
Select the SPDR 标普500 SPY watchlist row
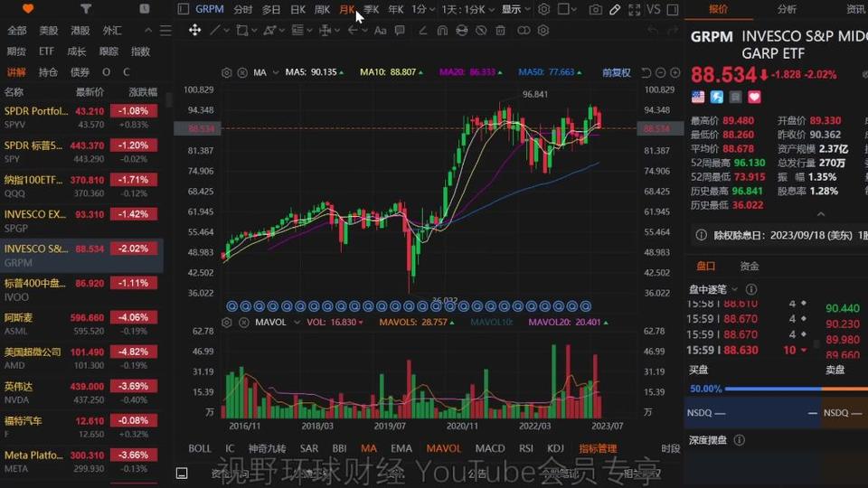pyautogui.click(x=82, y=152)
